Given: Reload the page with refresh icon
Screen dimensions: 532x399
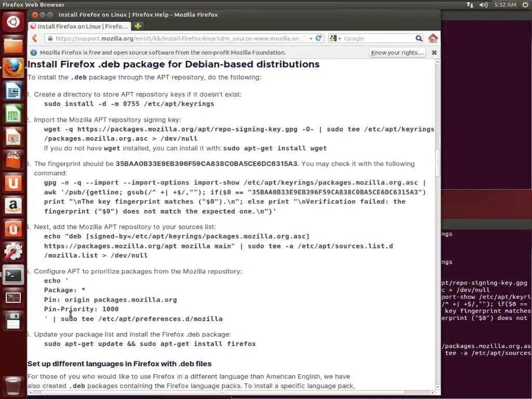Looking at the screenshot, I should (x=318, y=38).
